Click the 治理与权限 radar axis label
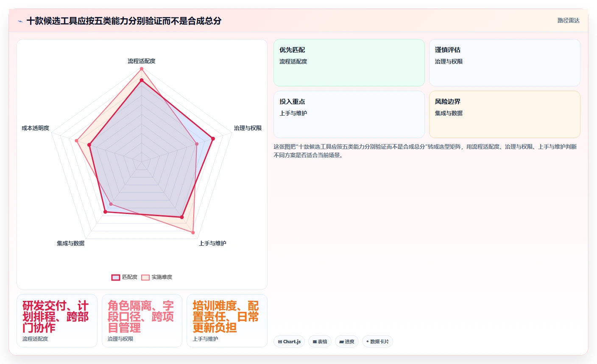 pos(248,128)
